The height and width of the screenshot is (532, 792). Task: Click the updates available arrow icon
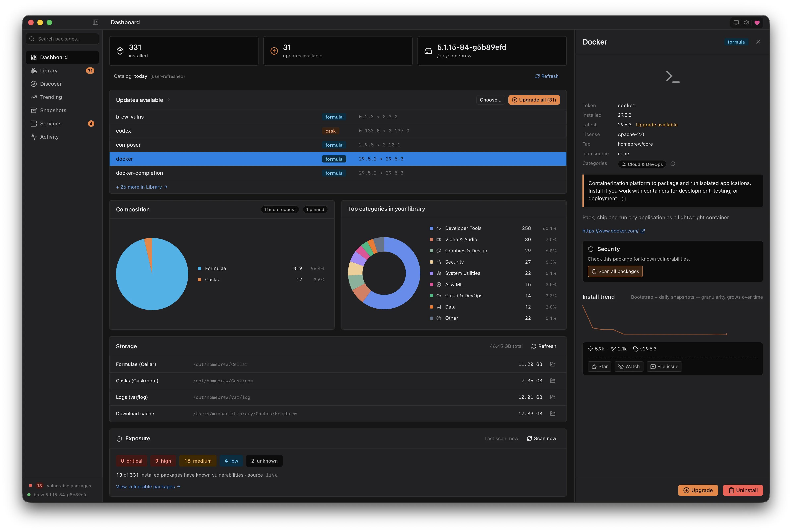[x=274, y=51]
